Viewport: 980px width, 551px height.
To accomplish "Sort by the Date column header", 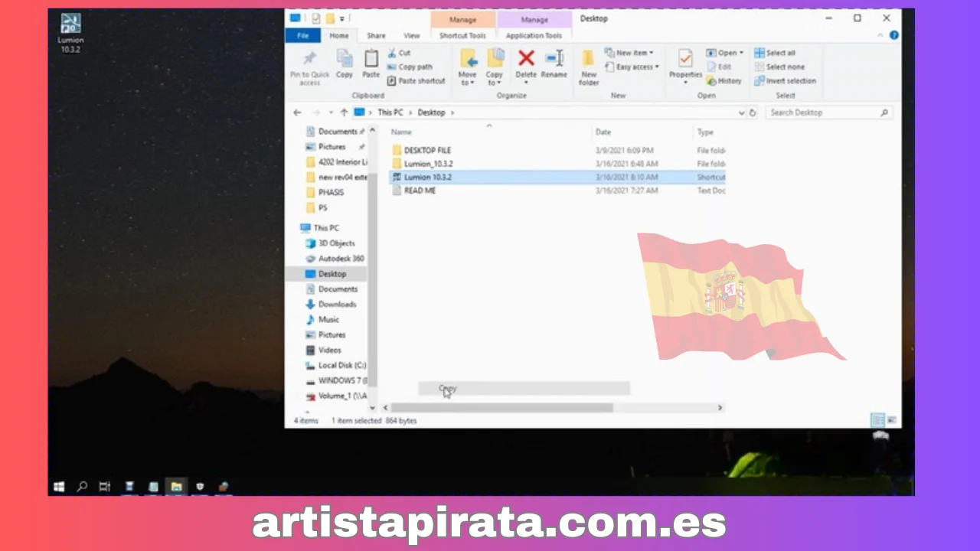I will point(603,132).
